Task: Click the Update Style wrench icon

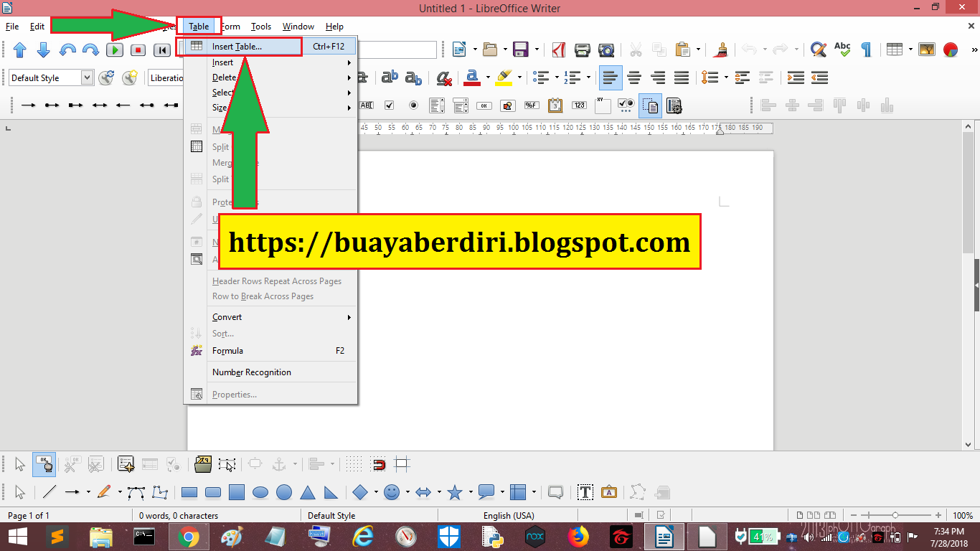Action: pyautogui.click(x=106, y=77)
